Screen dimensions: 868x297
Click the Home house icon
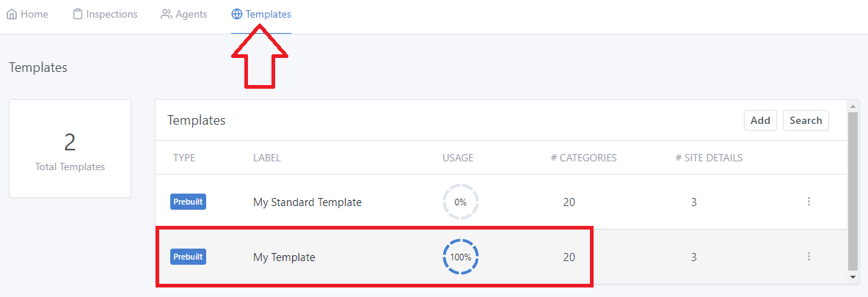pyautogui.click(x=12, y=14)
